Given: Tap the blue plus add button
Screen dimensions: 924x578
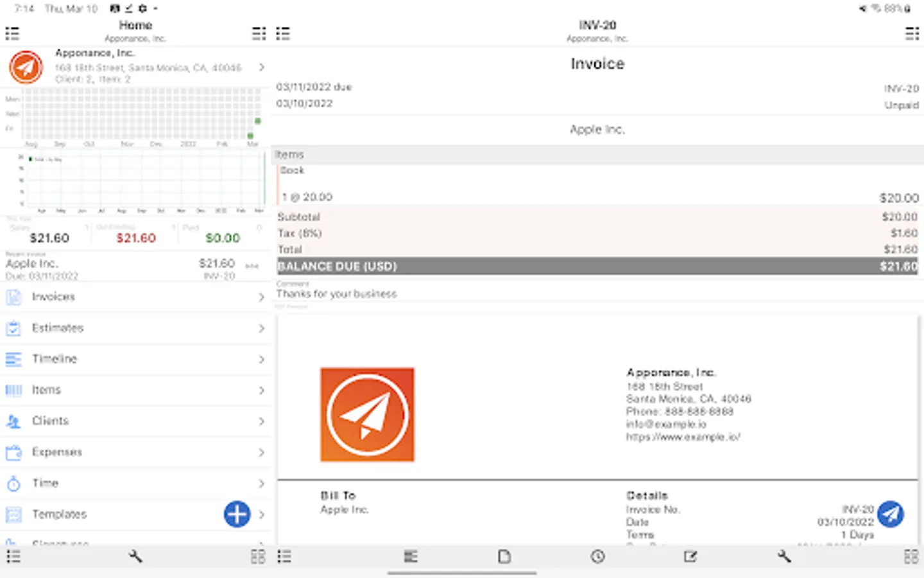Looking at the screenshot, I should coord(237,514).
